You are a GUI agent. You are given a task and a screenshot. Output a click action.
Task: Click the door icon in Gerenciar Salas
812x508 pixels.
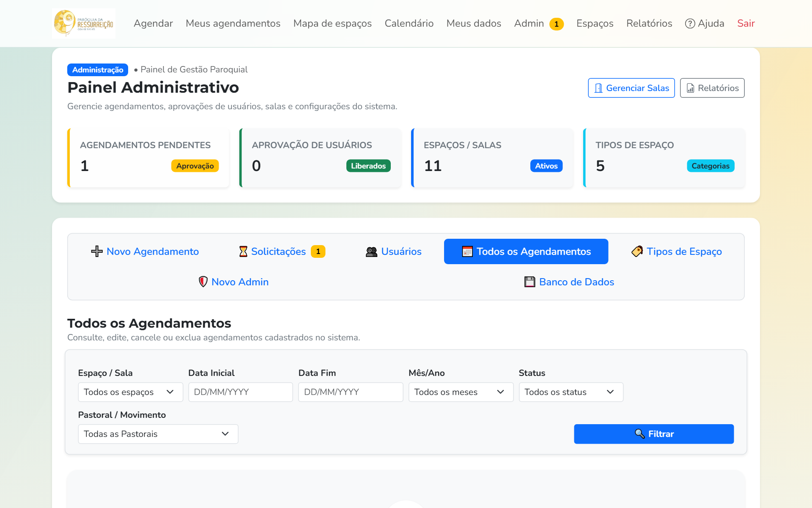[x=598, y=88]
